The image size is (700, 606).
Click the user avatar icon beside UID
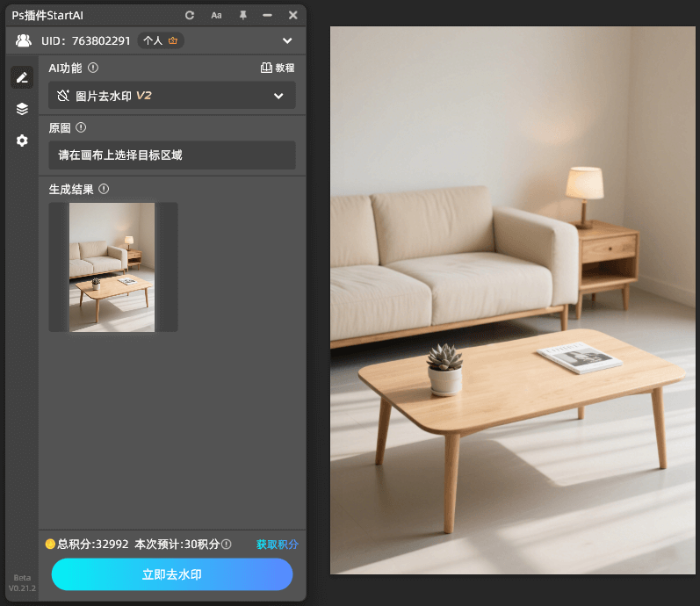(x=24, y=40)
